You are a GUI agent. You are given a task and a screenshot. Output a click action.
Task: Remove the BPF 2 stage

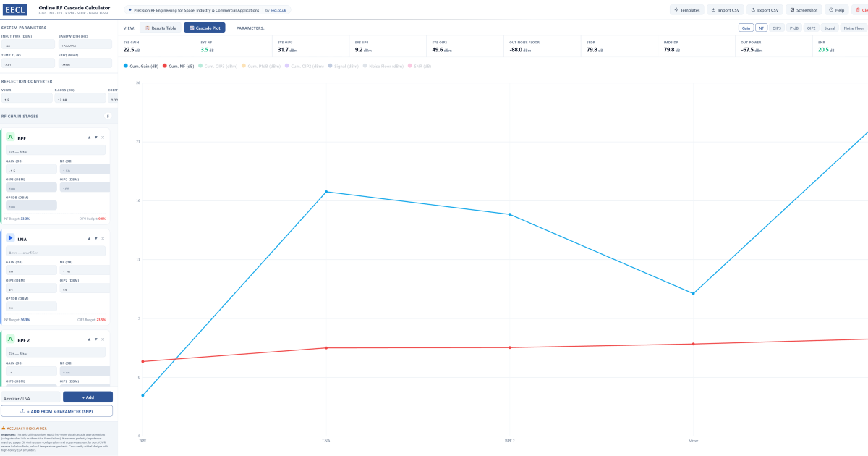click(x=103, y=338)
